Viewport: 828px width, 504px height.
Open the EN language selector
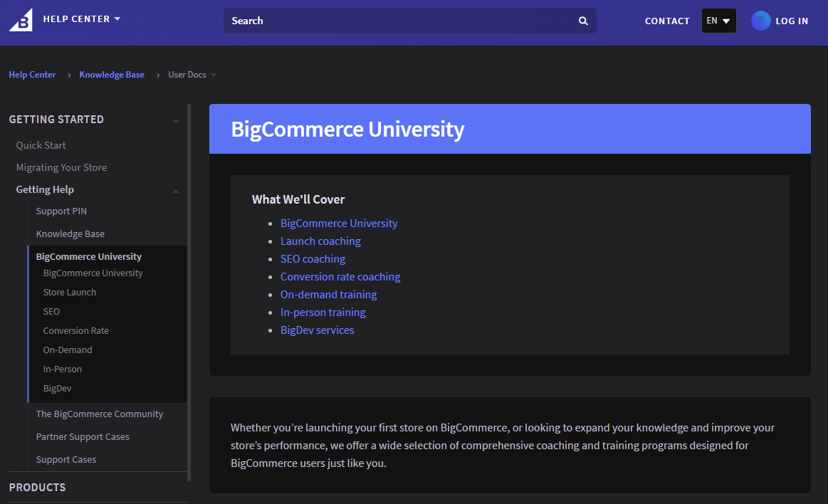[x=718, y=21]
